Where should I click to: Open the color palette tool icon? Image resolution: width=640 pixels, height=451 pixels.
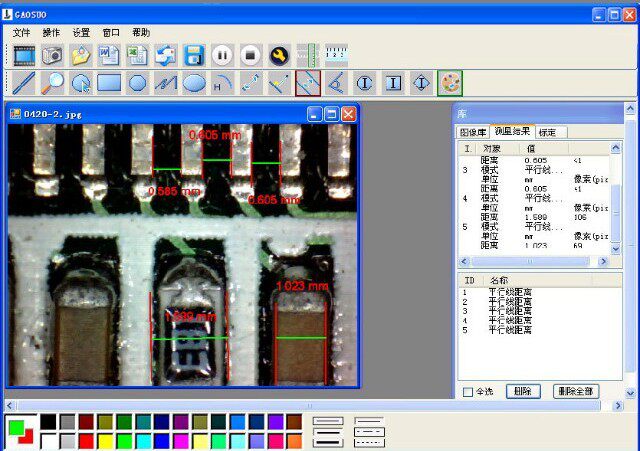(450, 83)
